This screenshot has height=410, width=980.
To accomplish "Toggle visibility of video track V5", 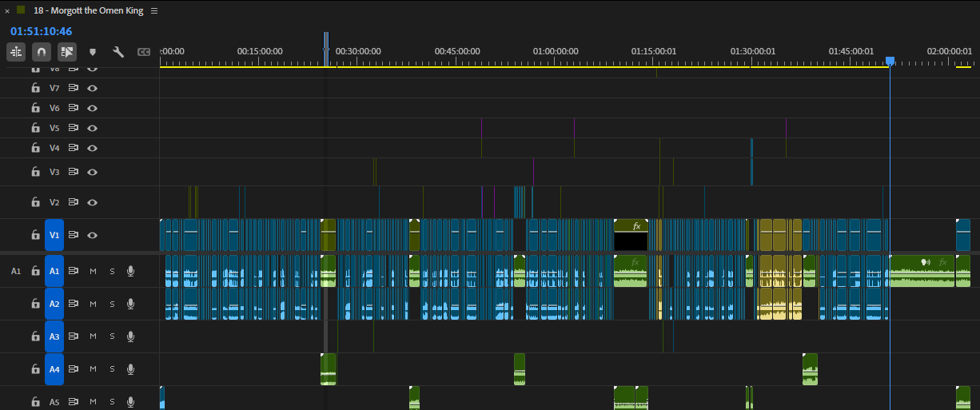I will (x=93, y=128).
